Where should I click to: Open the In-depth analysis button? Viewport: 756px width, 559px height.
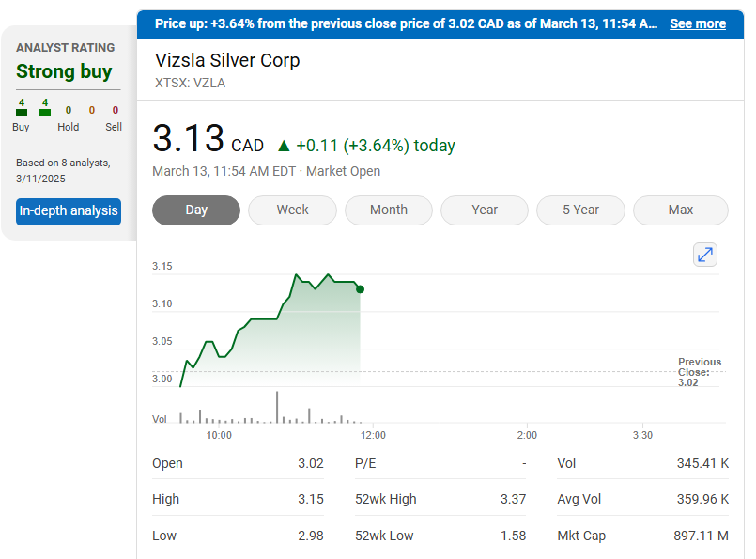pos(69,211)
